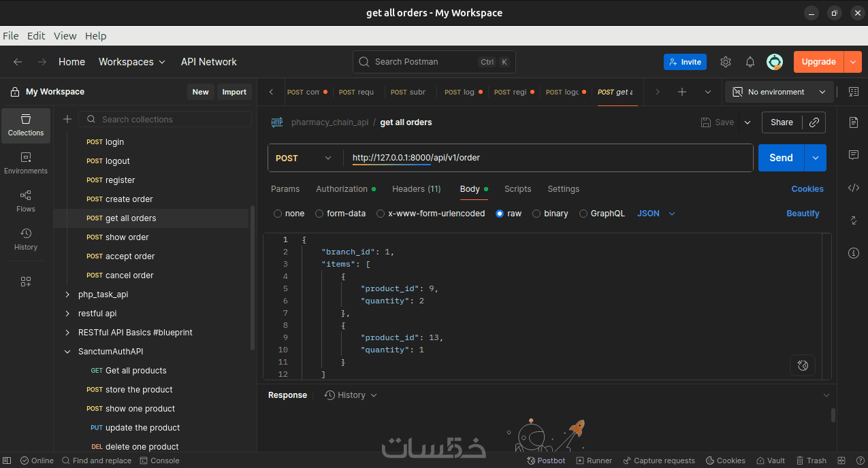The width and height of the screenshot is (868, 468).
Task: Click the Beautify link
Action: pyautogui.click(x=803, y=214)
